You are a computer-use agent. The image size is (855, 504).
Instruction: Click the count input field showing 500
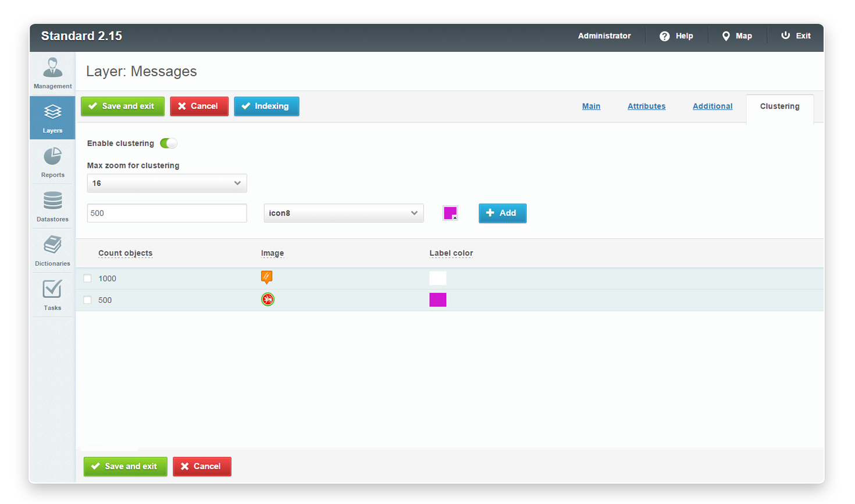(167, 213)
